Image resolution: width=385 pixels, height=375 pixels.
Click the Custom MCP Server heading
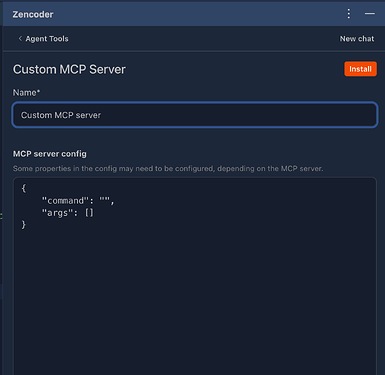click(69, 69)
